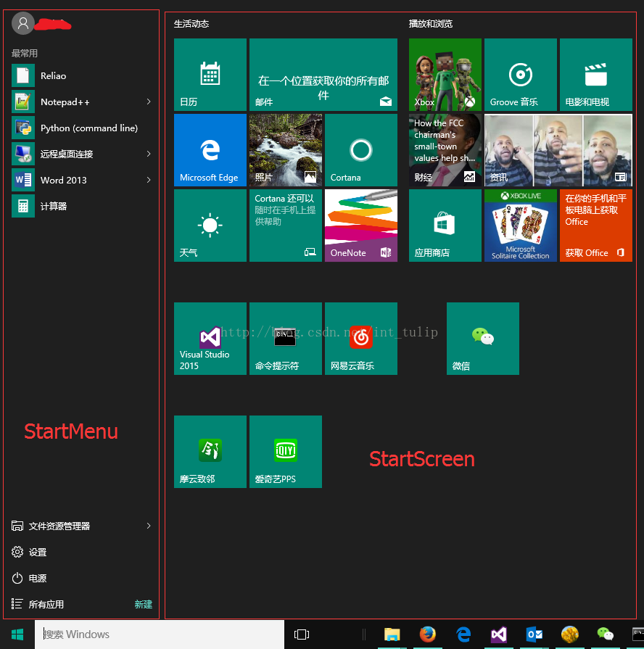Launch the 爱奇艺PPS tile

pos(286,452)
